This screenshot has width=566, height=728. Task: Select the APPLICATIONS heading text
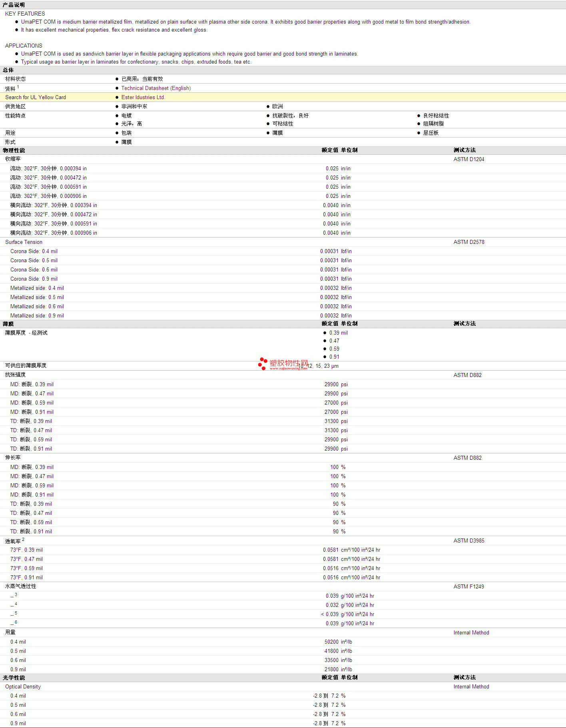24,46
